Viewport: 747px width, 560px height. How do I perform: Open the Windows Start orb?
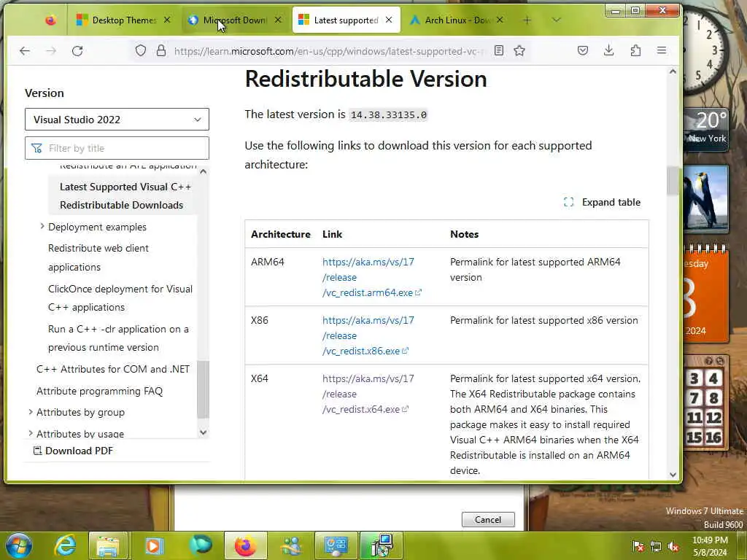tap(20, 545)
